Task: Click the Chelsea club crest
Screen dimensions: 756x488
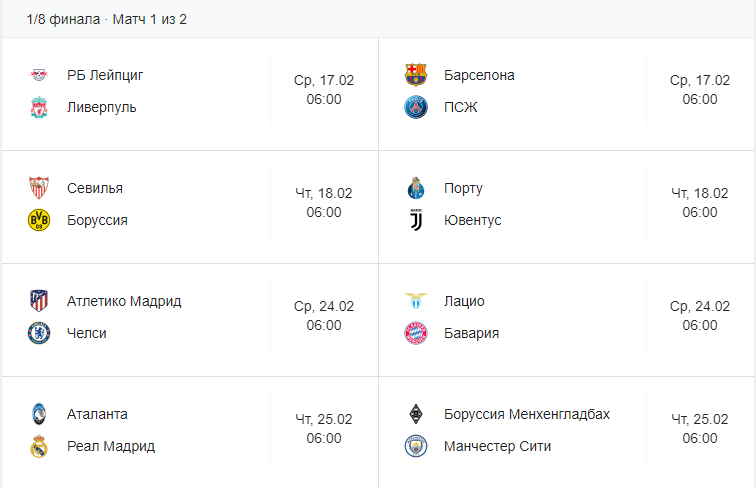Action: point(39,333)
